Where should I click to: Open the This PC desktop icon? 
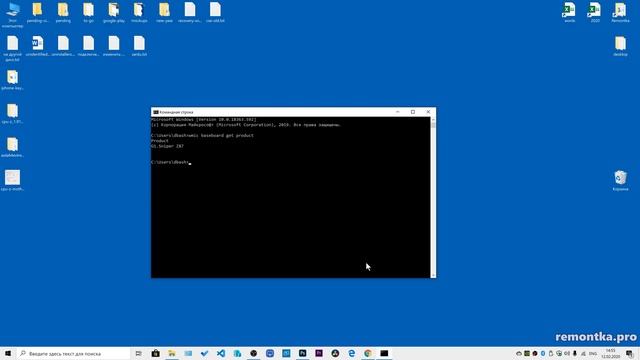(12, 14)
